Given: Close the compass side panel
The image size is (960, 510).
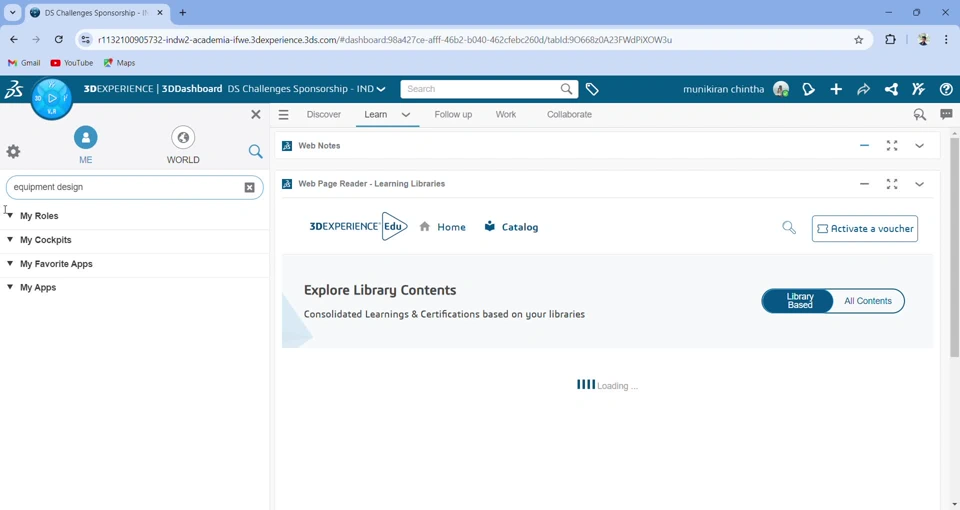Looking at the screenshot, I should (x=256, y=114).
